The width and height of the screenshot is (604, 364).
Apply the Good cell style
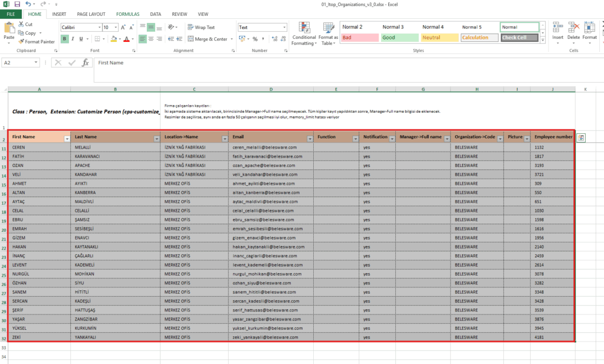[x=399, y=37]
